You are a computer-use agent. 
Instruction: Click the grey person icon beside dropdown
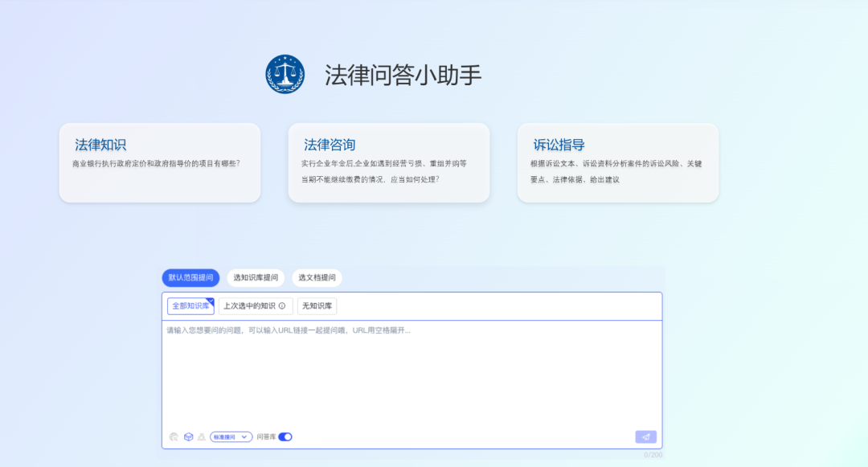point(201,436)
